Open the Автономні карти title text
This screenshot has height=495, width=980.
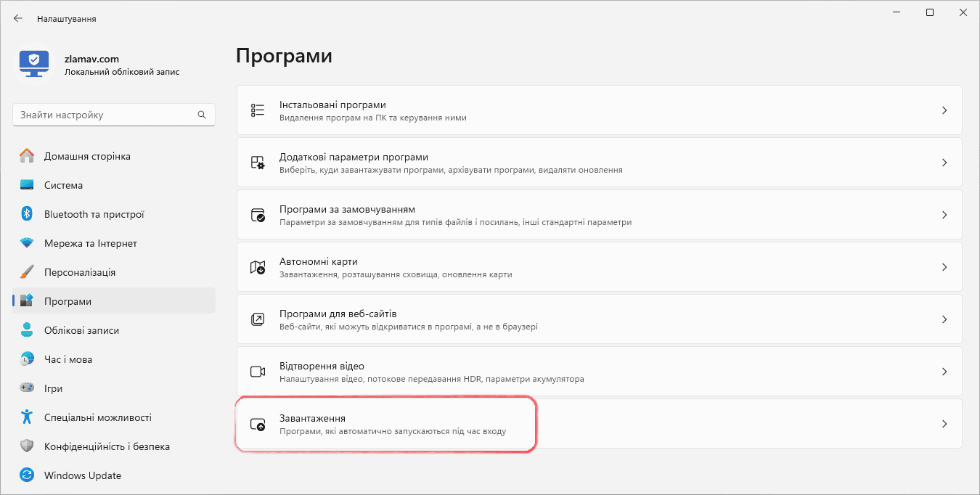tap(319, 261)
